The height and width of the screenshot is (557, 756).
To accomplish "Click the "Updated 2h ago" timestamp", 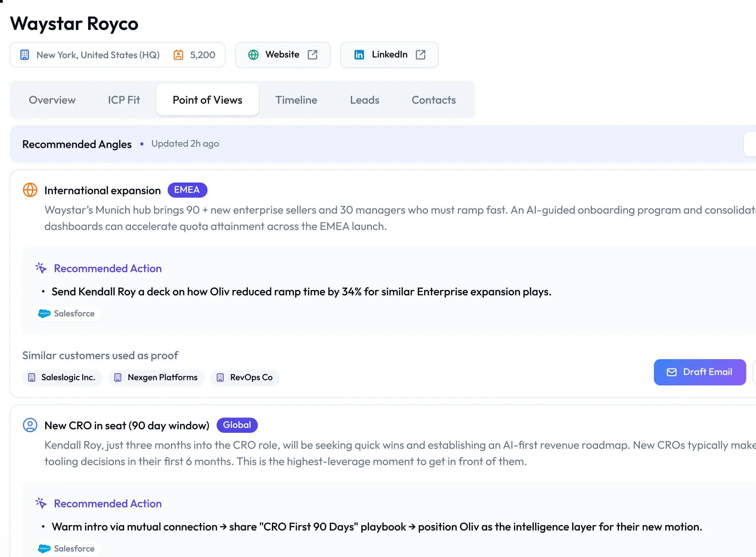I will 185,144.
